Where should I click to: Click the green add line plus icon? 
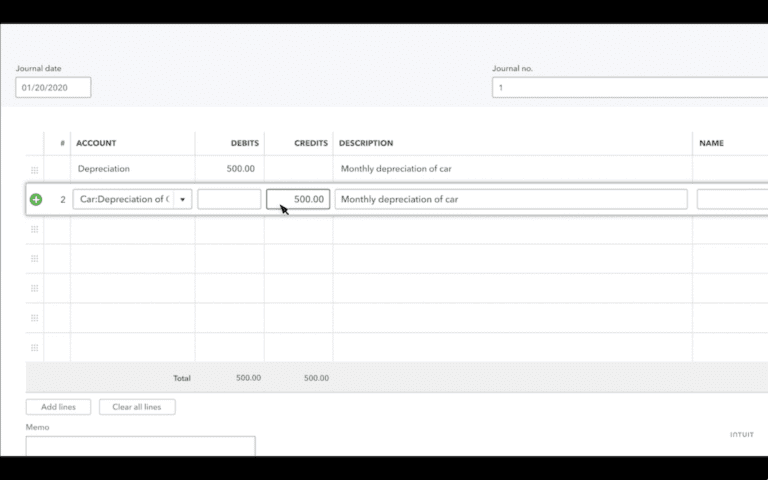click(x=36, y=199)
